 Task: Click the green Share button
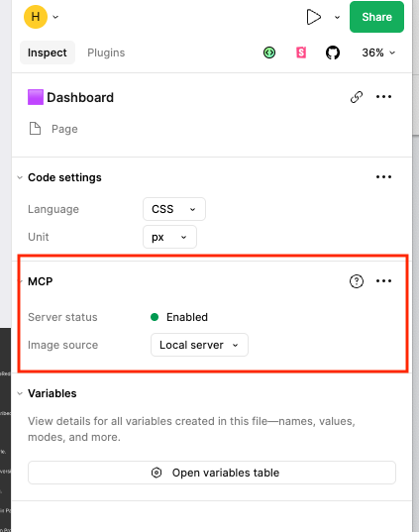pos(376,17)
